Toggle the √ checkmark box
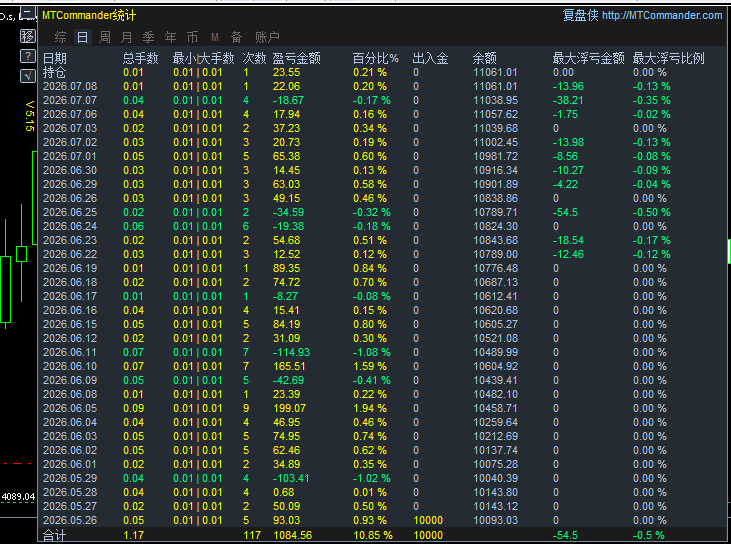The width and height of the screenshot is (731, 544). [28, 76]
